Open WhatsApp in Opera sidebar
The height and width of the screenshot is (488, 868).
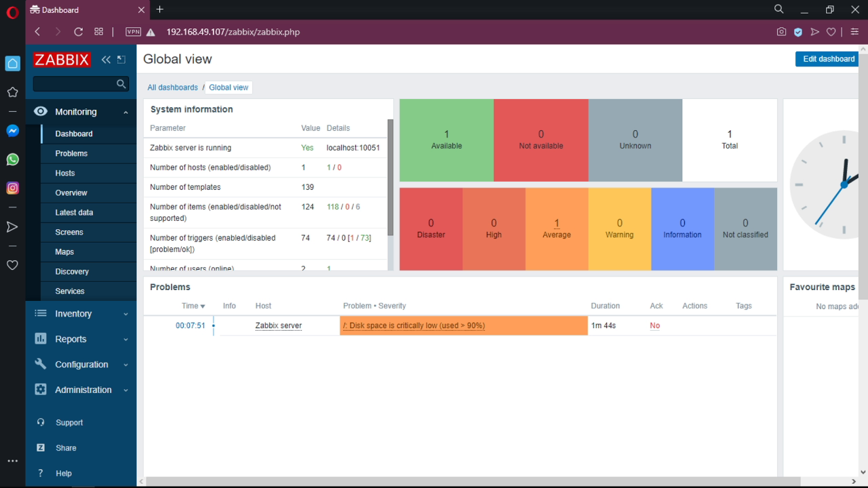(12, 159)
